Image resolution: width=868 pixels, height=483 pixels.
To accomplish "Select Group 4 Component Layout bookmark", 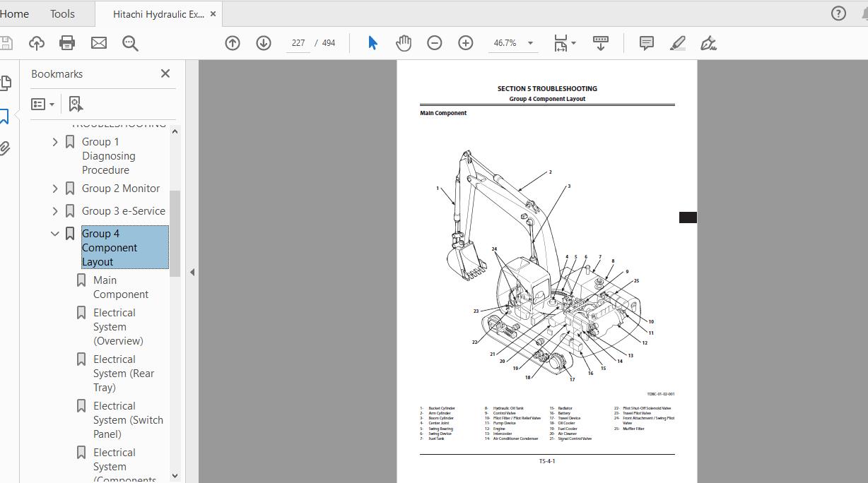I will (124, 248).
